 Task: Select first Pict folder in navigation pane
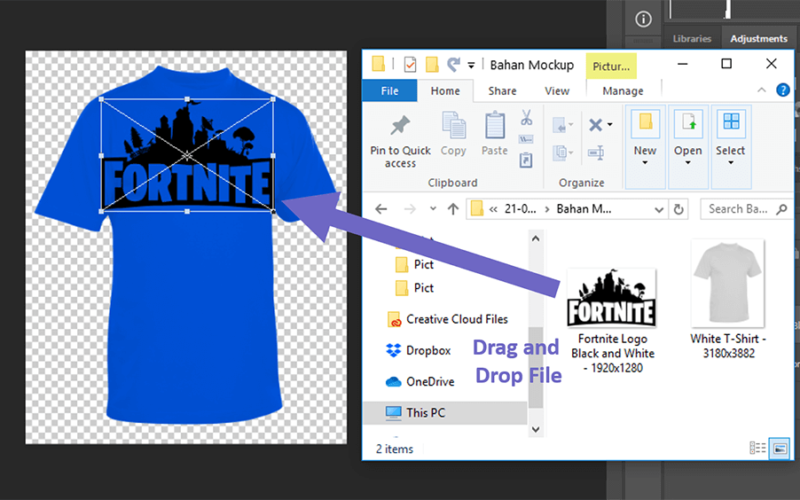pos(414,264)
